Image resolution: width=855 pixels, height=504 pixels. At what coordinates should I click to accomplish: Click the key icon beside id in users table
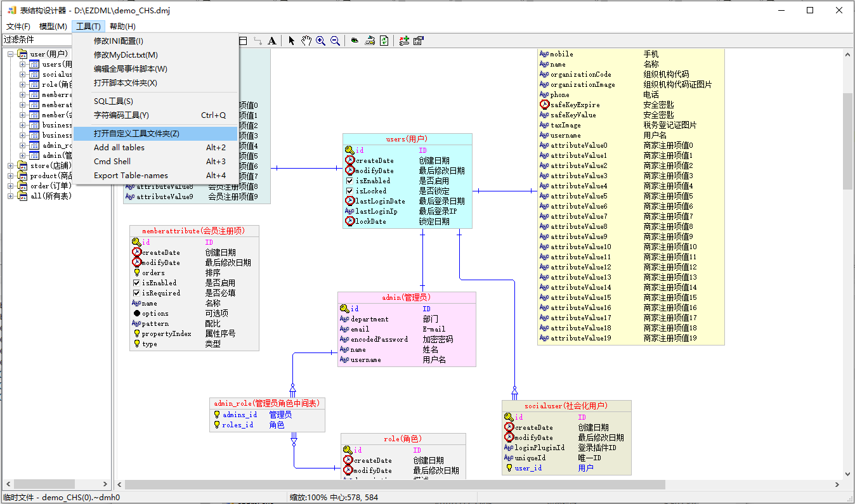(349, 150)
